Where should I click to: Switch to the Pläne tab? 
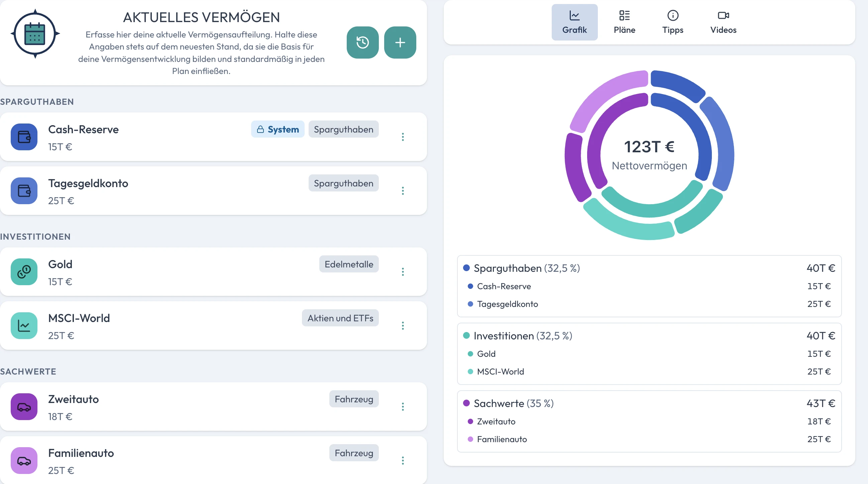coord(624,22)
